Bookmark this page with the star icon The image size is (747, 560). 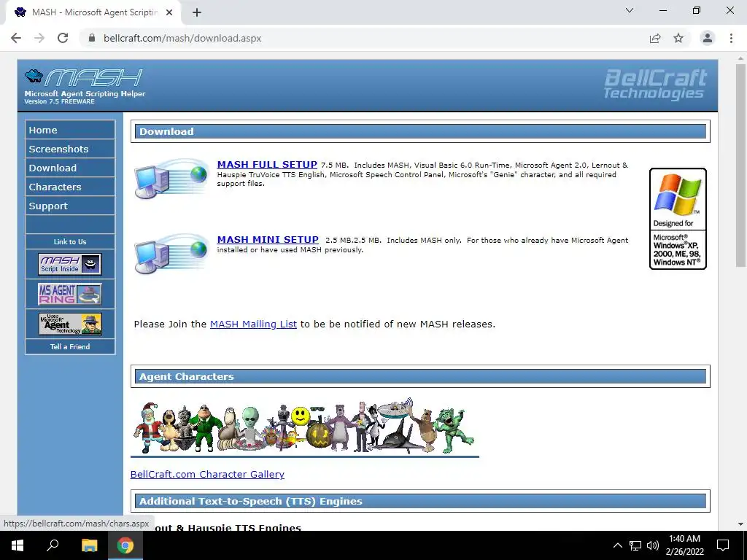coord(678,38)
